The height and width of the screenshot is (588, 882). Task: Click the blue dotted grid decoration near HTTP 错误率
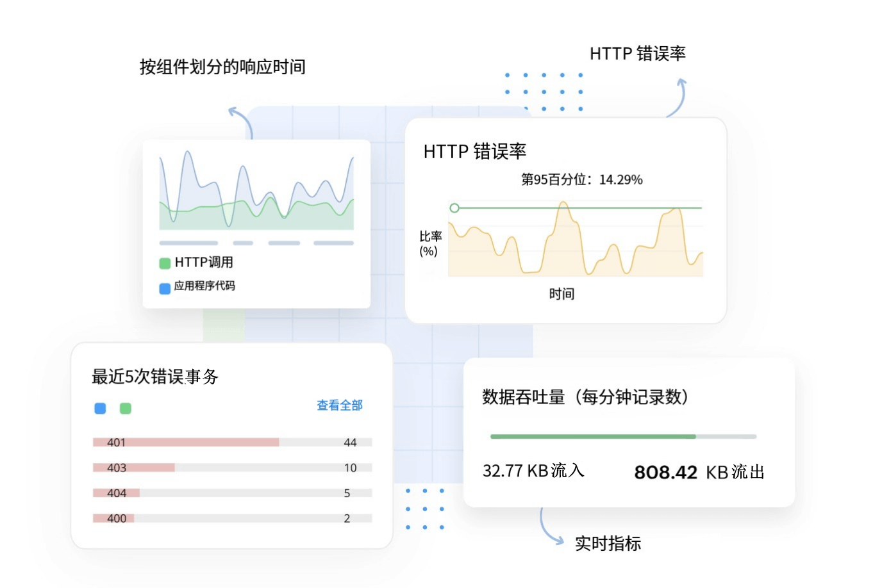(x=544, y=90)
